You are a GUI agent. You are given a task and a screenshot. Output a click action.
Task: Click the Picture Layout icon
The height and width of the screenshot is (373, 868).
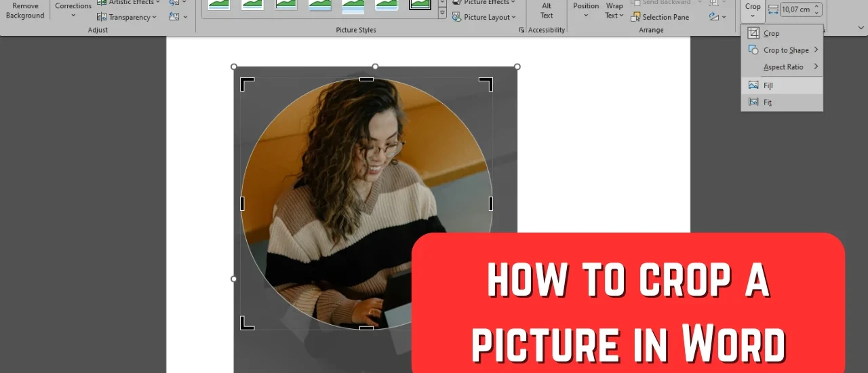457,17
